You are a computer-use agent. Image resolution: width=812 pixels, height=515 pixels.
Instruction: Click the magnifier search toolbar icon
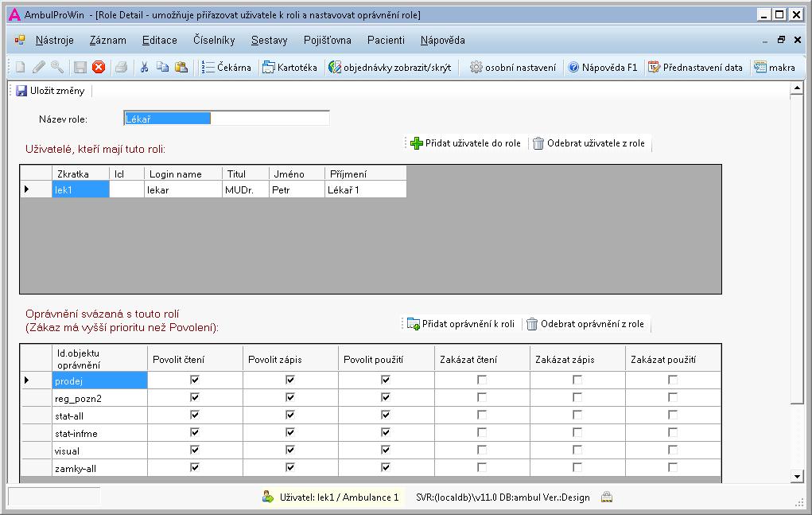pos(57,67)
